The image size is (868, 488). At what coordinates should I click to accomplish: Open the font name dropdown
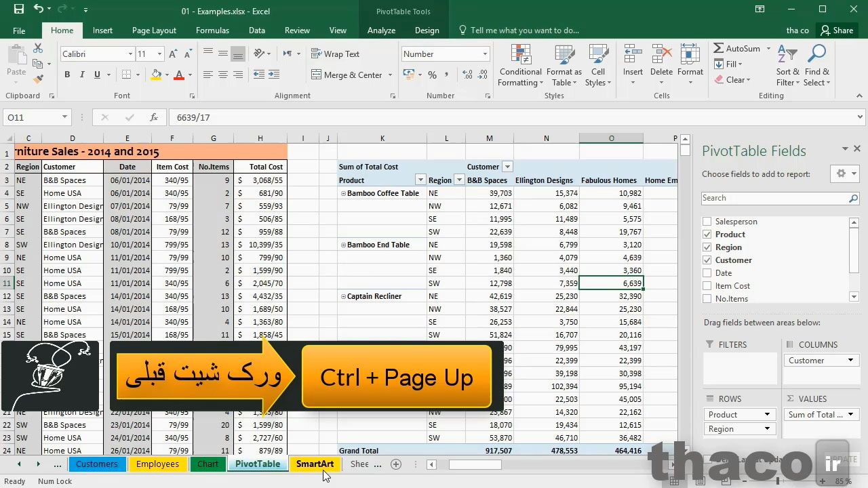pos(130,54)
